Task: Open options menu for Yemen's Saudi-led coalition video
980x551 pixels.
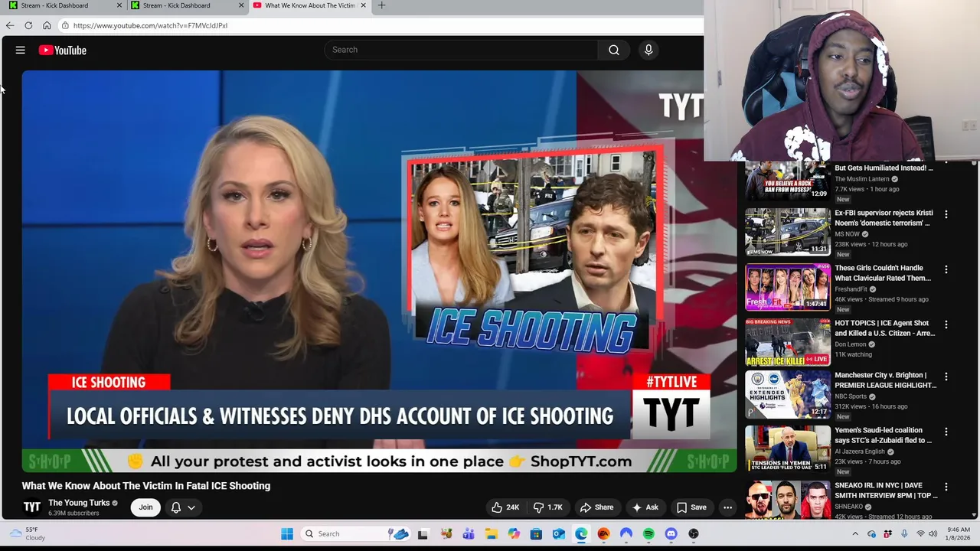Action: [946, 432]
